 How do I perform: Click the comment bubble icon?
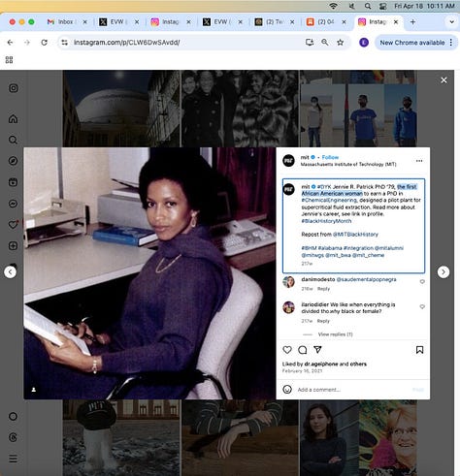pos(303,350)
